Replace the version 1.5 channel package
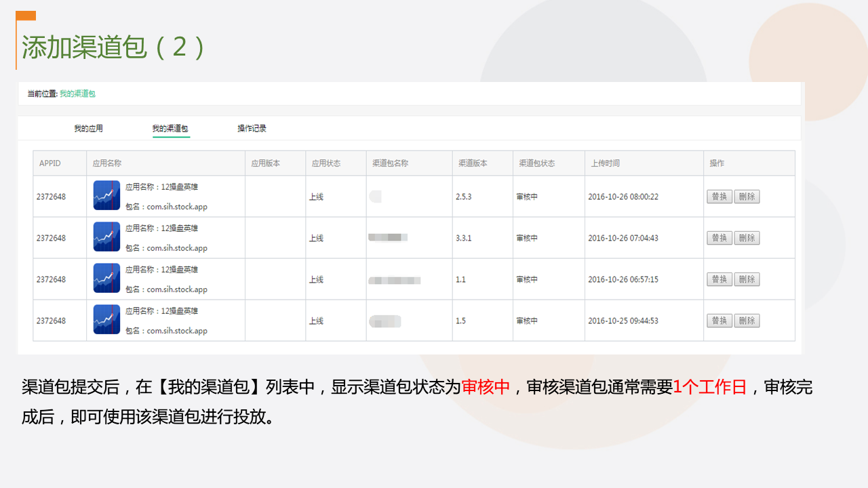This screenshot has height=488, width=868. tap(719, 321)
